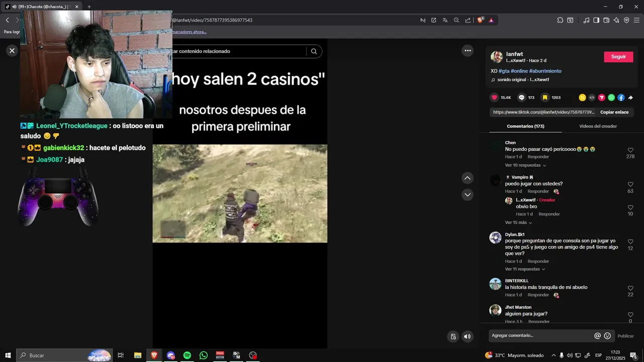Image resolution: width=644 pixels, height=362 pixels.
Task: Open the video's three-dots options menu
Action: (467, 50)
